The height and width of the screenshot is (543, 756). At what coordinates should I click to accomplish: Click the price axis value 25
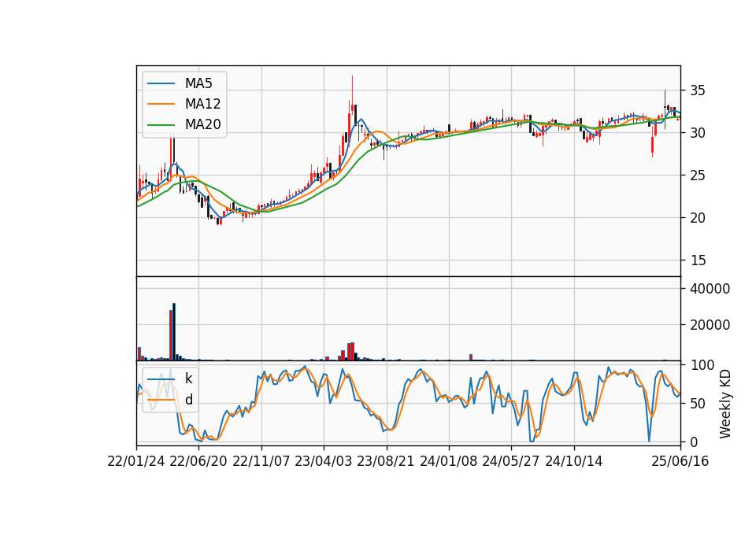coord(697,175)
